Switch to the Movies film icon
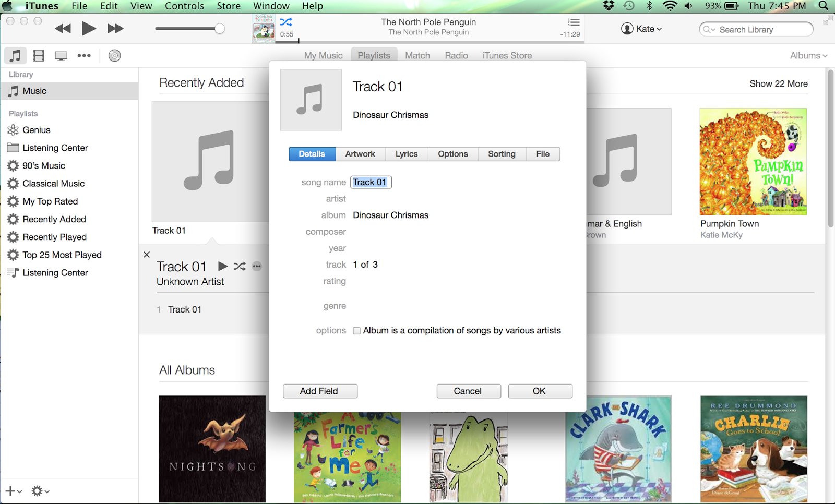This screenshot has width=835, height=504. click(38, 55)
